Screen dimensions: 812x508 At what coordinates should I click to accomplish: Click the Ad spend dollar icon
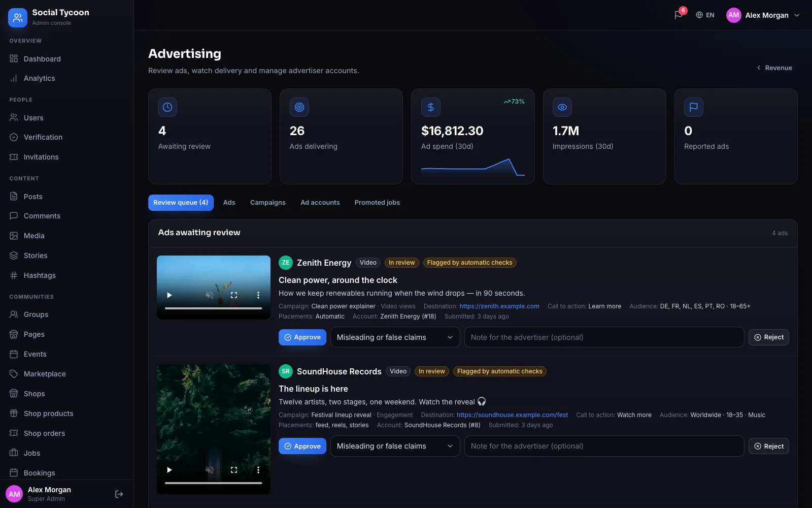[431, 107]
